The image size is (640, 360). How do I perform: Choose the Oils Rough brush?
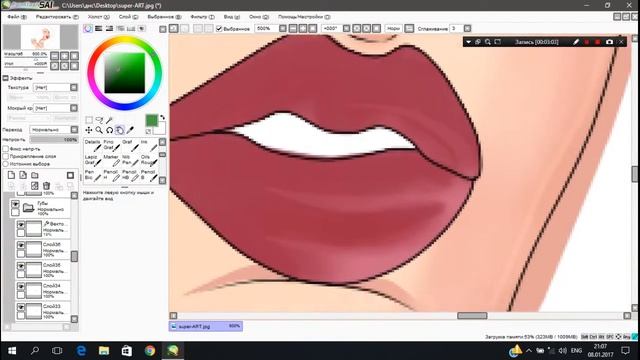click(x=149, y=160)
